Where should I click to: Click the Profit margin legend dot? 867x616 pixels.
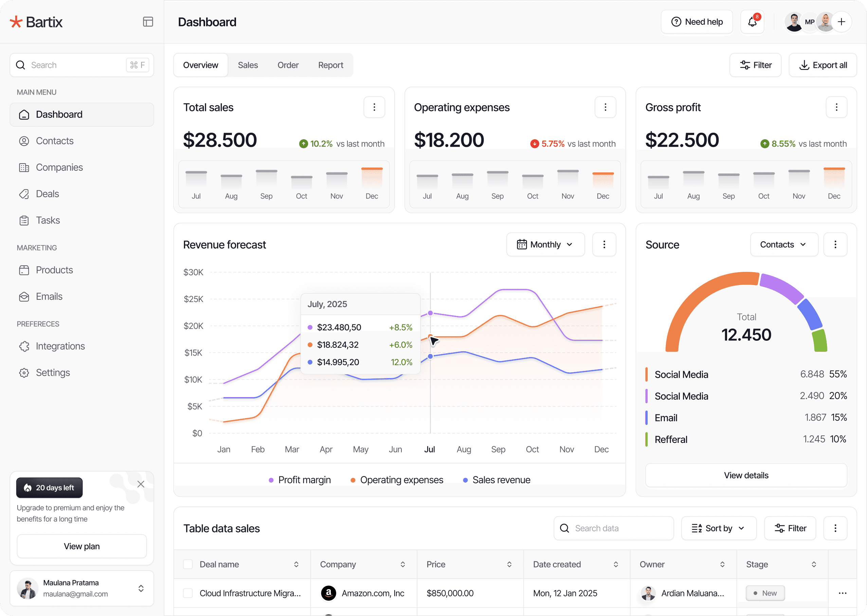[x=271, y=480]
